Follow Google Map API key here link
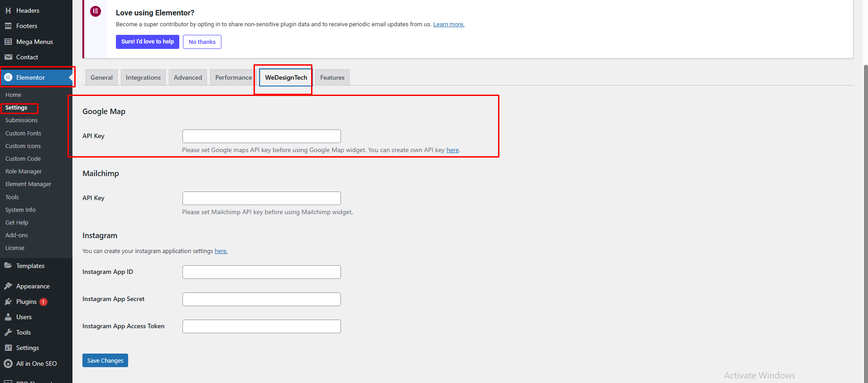The image size is (868, 383). pyautogui.click(x=452, y=150)
